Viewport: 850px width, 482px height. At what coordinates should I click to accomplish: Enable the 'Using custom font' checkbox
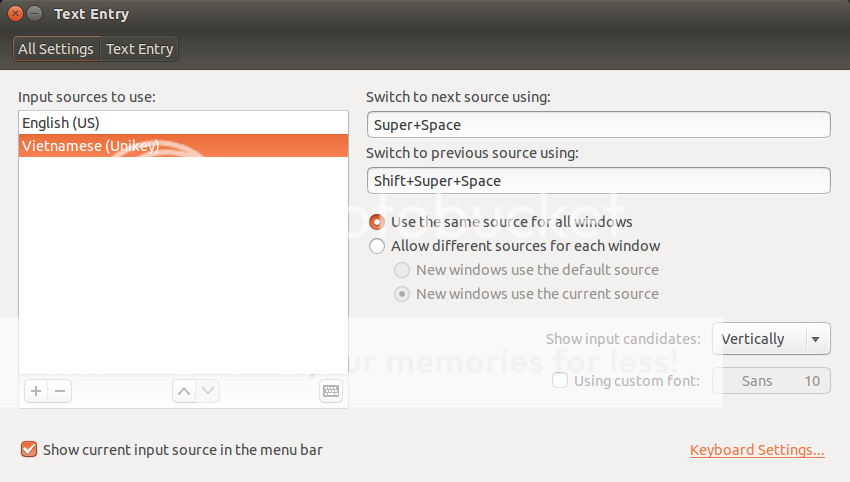tap(560, 380)
